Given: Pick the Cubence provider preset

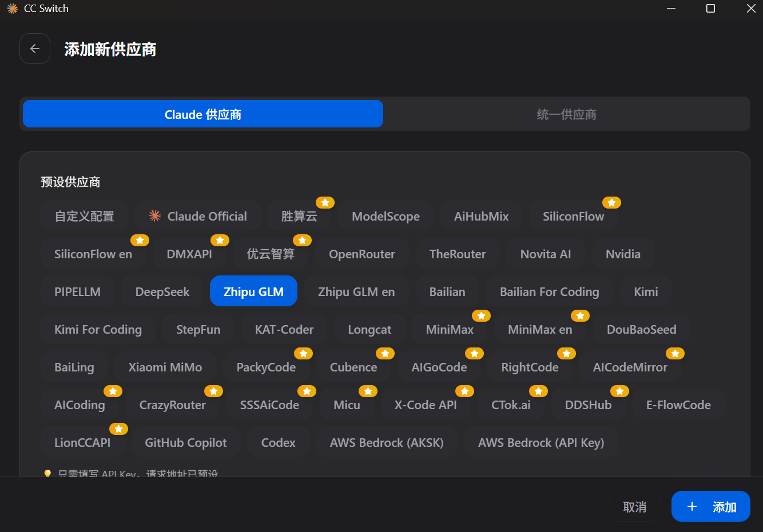Looking at the screenshot, I should tap(353, 367).
